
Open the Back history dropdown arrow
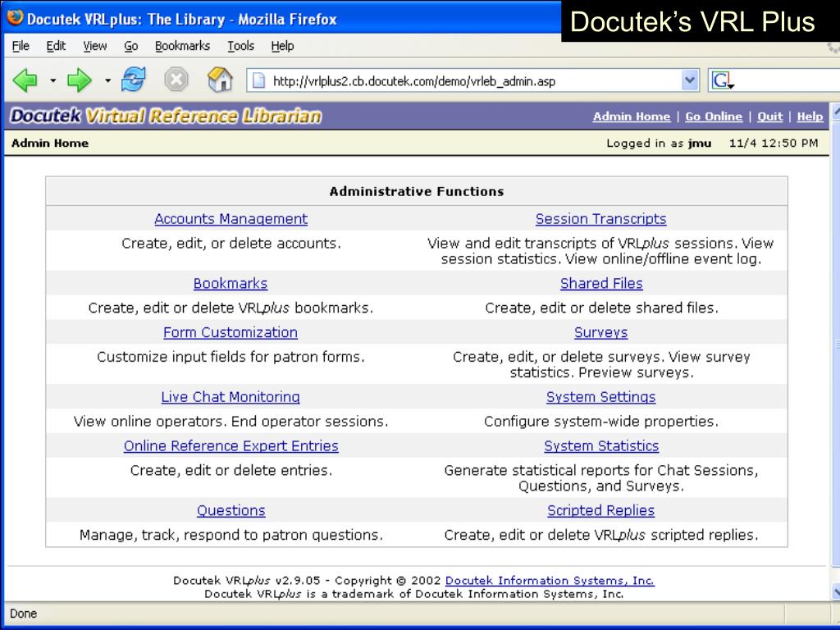[52, 81]
